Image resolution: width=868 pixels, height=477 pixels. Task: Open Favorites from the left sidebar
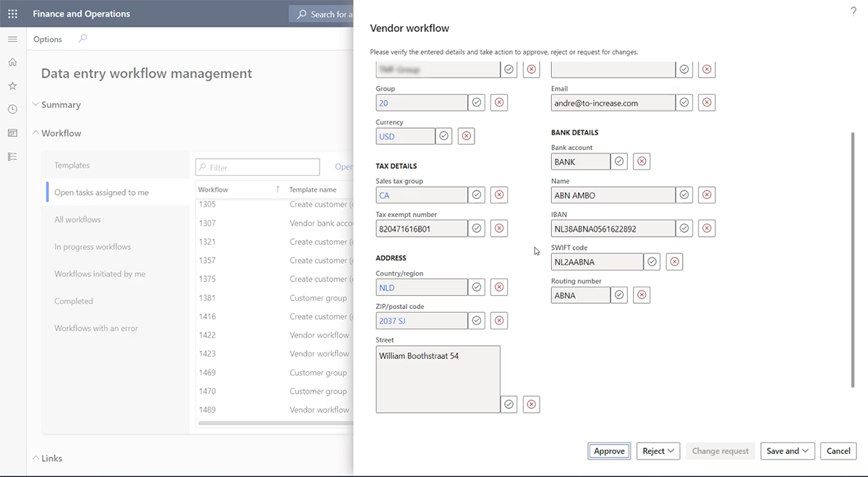click(x=12, y=85)
